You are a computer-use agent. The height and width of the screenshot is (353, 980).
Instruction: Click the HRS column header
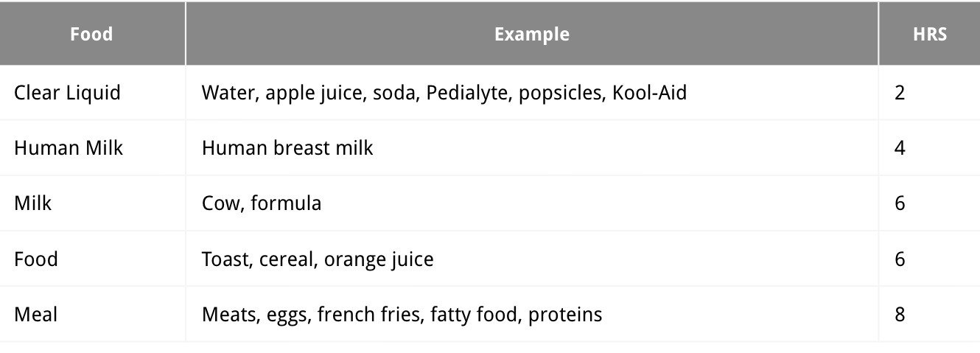[930, 34]
